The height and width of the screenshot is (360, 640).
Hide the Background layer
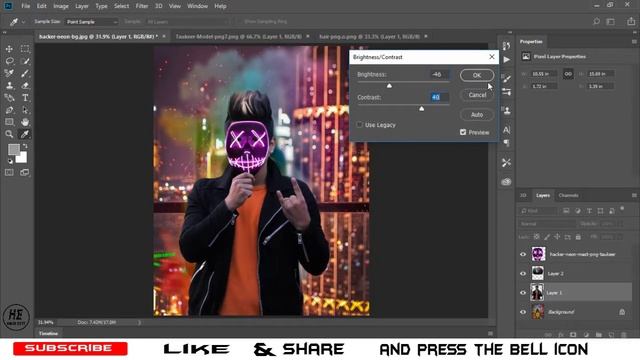(x=523, y=312)
